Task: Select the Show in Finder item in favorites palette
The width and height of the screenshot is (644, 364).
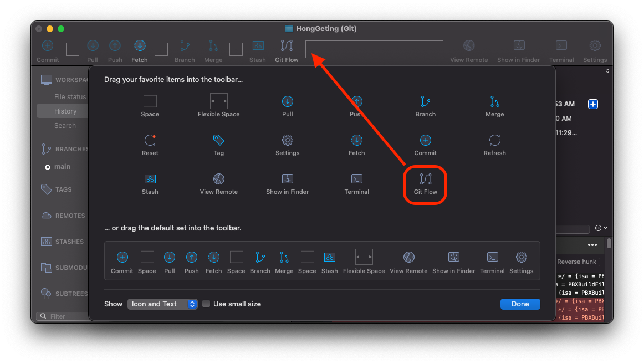Action: pyautogui.click(x=288, y=184)
